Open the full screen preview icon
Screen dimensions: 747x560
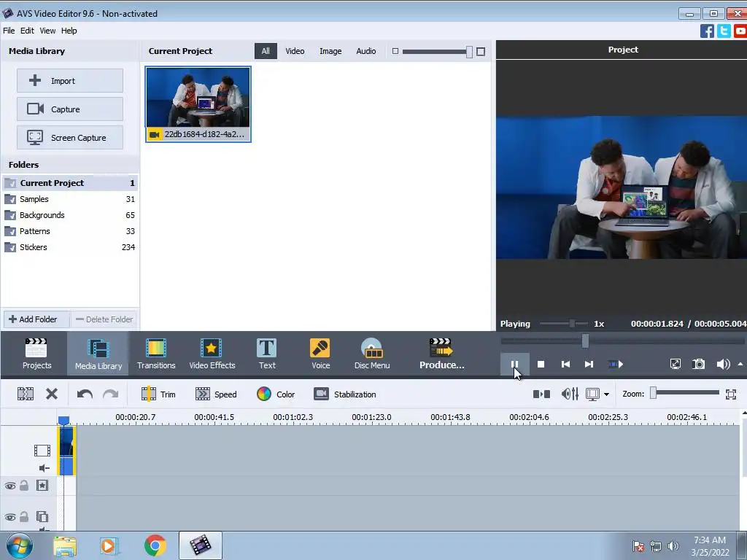(x=675, y=365)
